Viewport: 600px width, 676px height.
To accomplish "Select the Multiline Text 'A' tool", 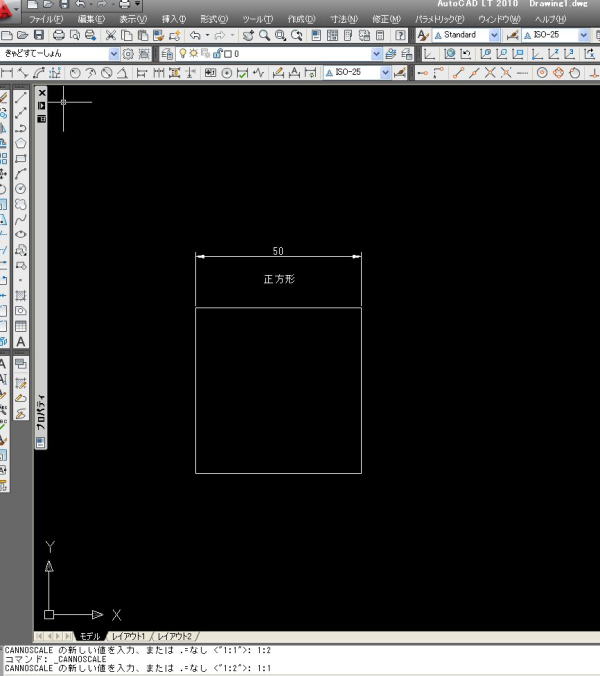I will [x=21, y=341].
